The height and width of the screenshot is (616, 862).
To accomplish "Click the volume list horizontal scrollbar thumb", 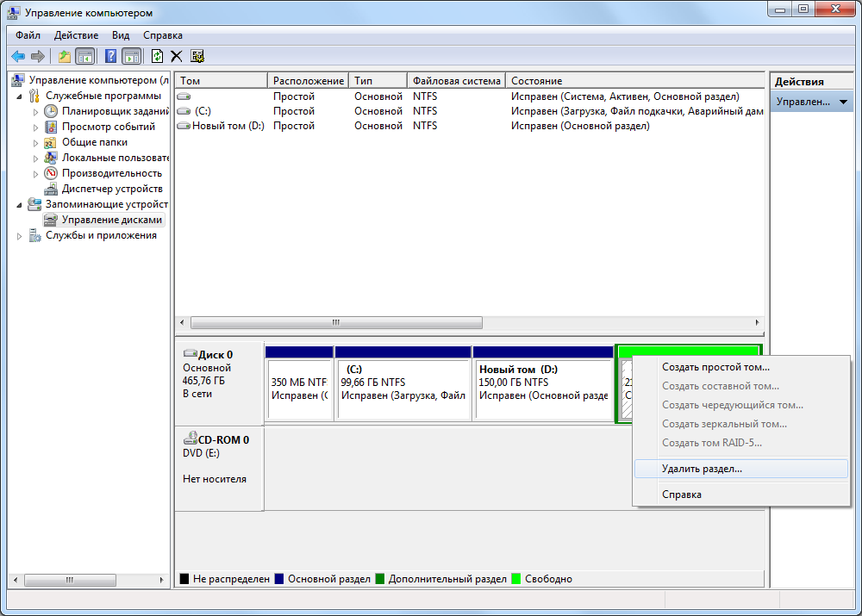I will [x=336, y=322].
